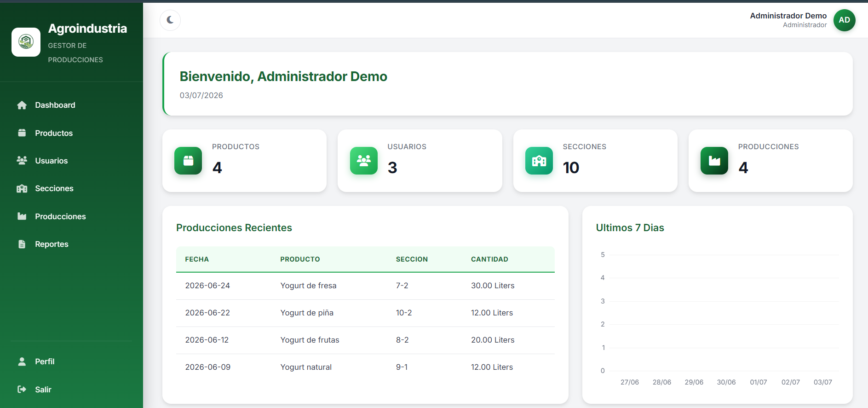Click the factory icon on Producciones card
This screenshot has width=868, height=408.
tap(714, 161)
